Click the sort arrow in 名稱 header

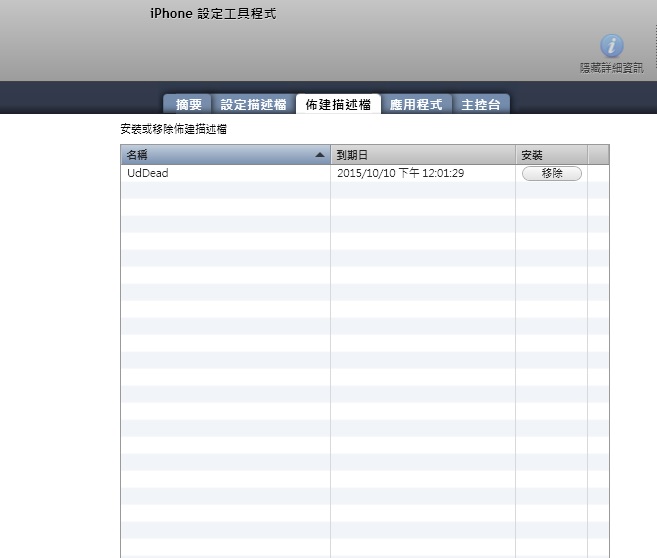[320, 155]
